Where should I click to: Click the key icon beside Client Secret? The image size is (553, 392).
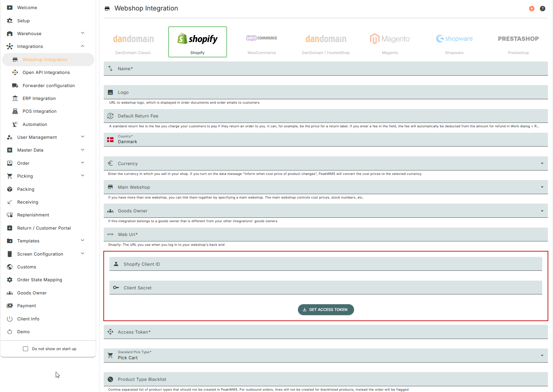click(x=116, y=288)
